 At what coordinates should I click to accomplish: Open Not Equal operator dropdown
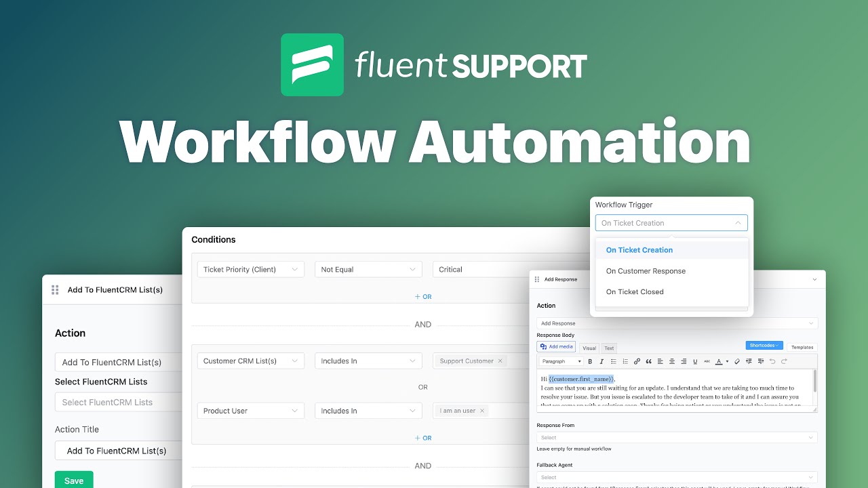(368, 269)
